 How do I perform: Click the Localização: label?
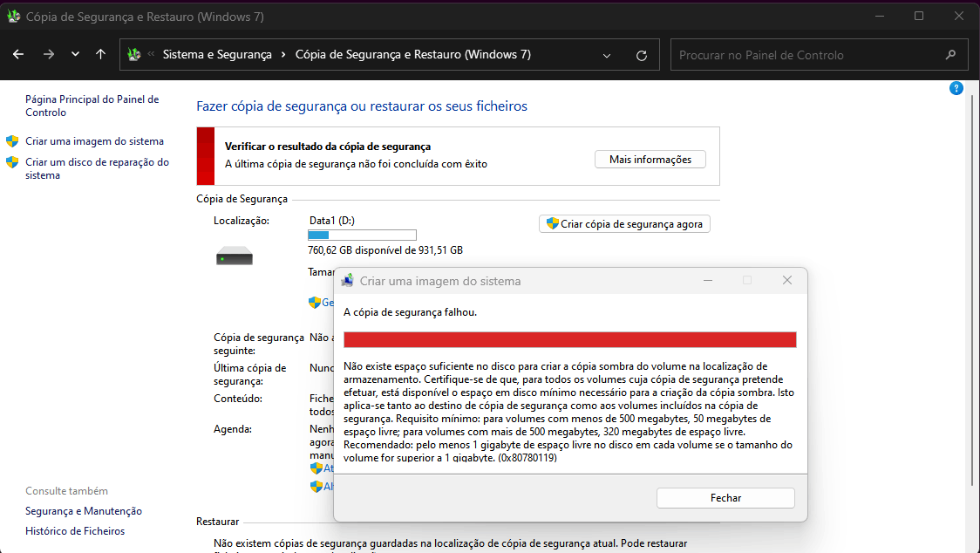(242, 221)
